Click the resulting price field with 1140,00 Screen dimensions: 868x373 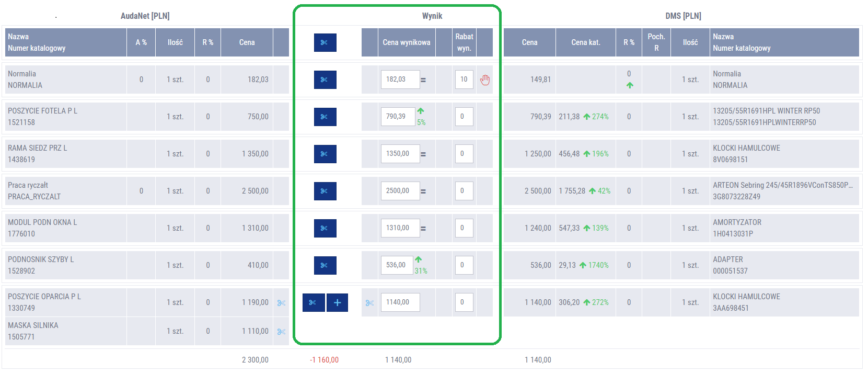pos(400,302)
